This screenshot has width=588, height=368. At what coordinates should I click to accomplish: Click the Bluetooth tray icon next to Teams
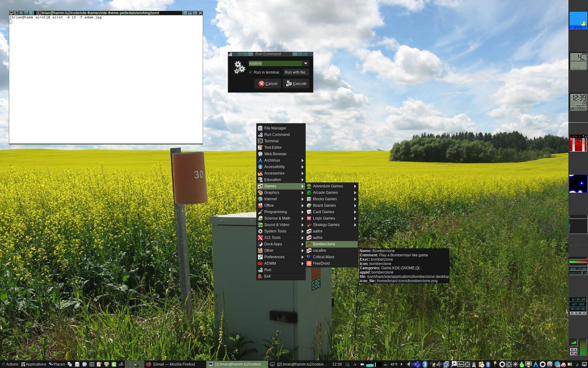point(425,364)
